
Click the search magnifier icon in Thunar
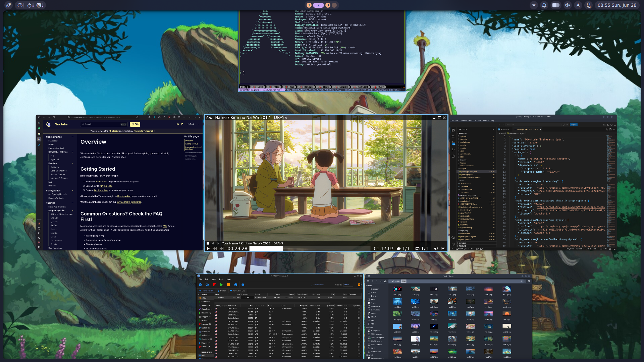pos(529,281)
